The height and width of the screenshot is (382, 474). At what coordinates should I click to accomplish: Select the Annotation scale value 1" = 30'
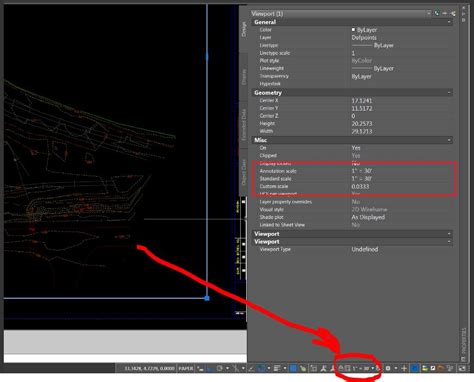pyautogui.click(x=362, y=171)
